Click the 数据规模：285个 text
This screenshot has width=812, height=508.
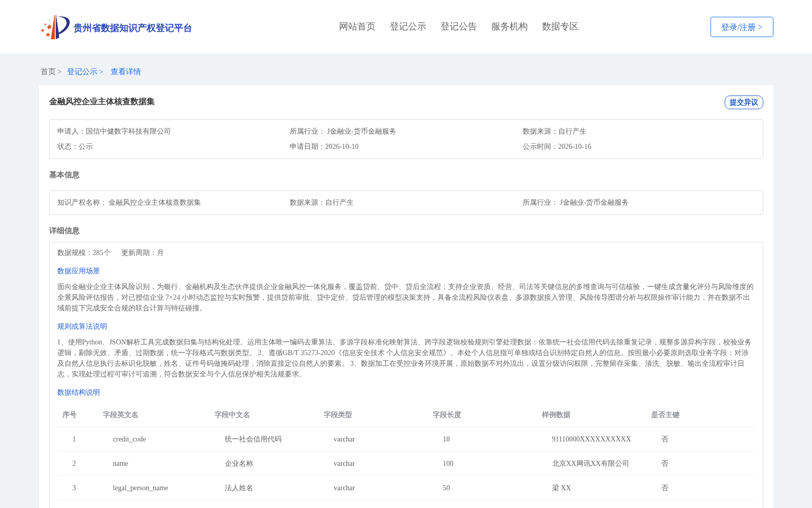pos(84,252)
